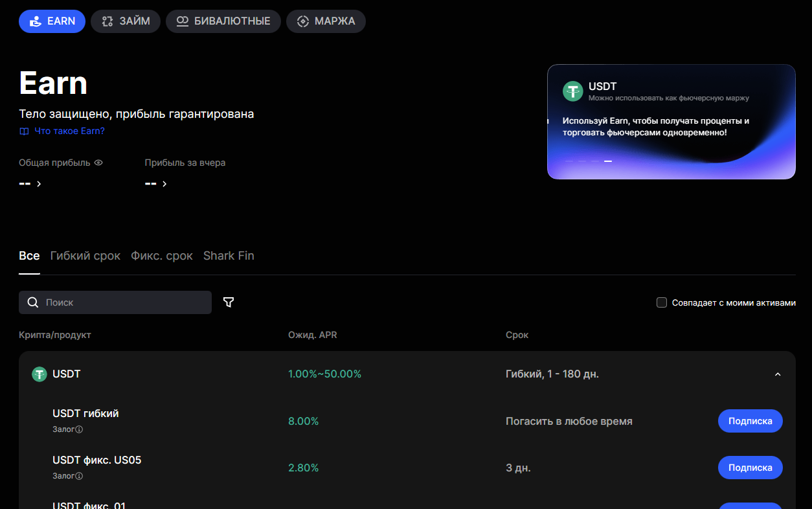Open the Shark Fin tab

pyautogui.click(x=229, y=256)
